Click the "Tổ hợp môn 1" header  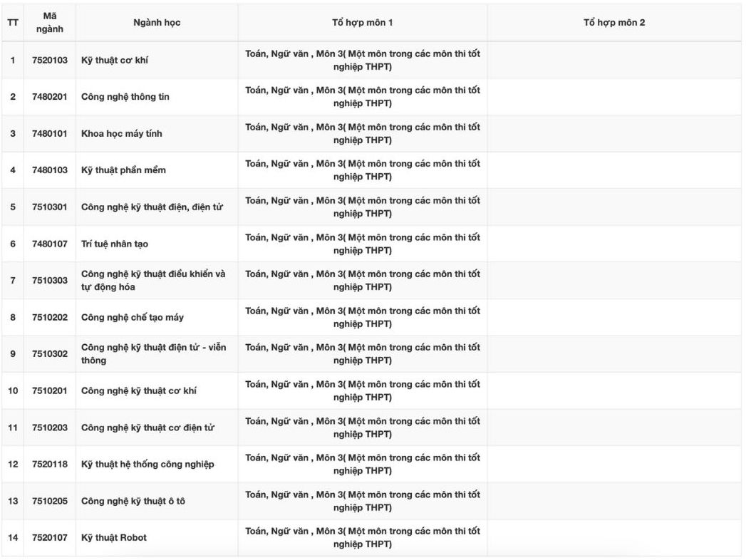(x=362, y=23)
